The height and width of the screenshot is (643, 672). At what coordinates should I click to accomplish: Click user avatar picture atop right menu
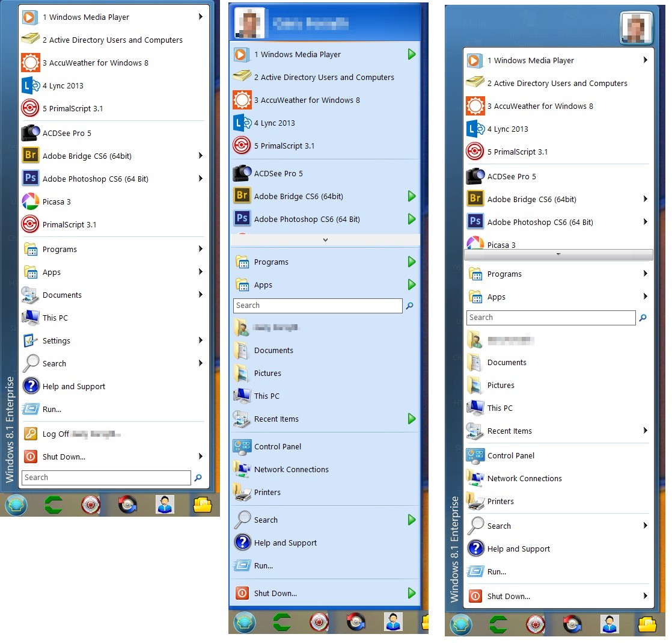pos(636,28)
